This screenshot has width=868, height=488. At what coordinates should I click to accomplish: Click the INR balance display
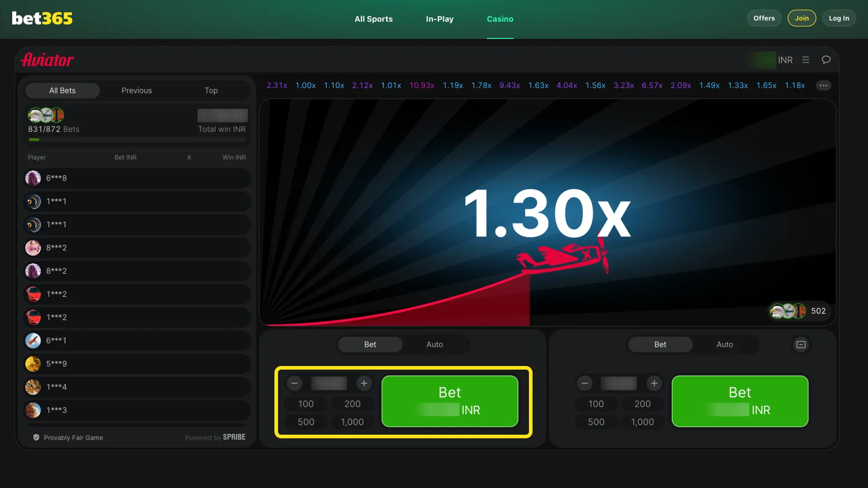tap(771, 60)
